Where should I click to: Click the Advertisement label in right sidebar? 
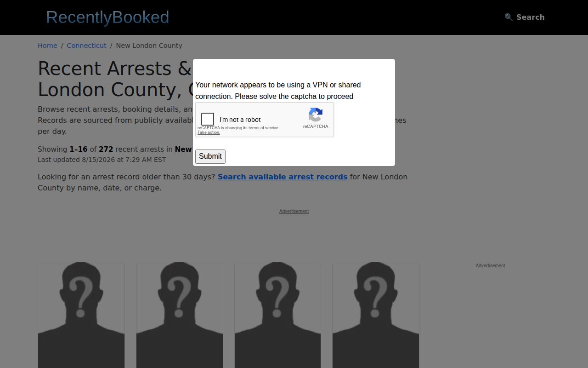tap(490, 265)
